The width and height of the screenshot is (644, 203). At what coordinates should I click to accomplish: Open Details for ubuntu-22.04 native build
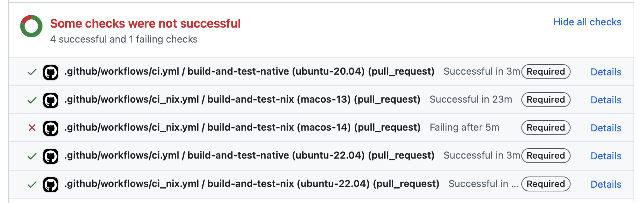pyautogui.click(x=606, y=156)
